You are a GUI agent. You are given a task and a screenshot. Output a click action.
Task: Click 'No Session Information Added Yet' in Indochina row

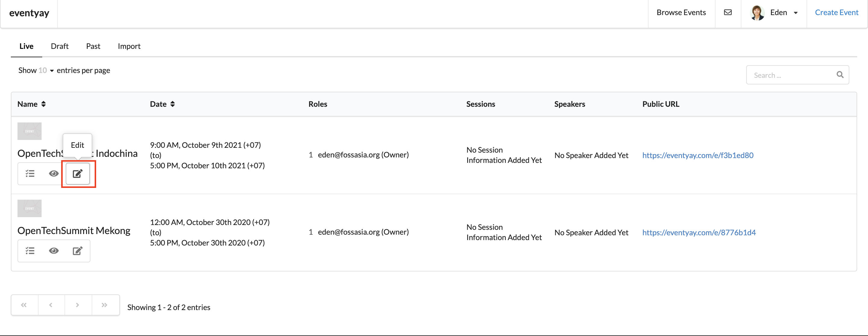click(x=504, y=155)
